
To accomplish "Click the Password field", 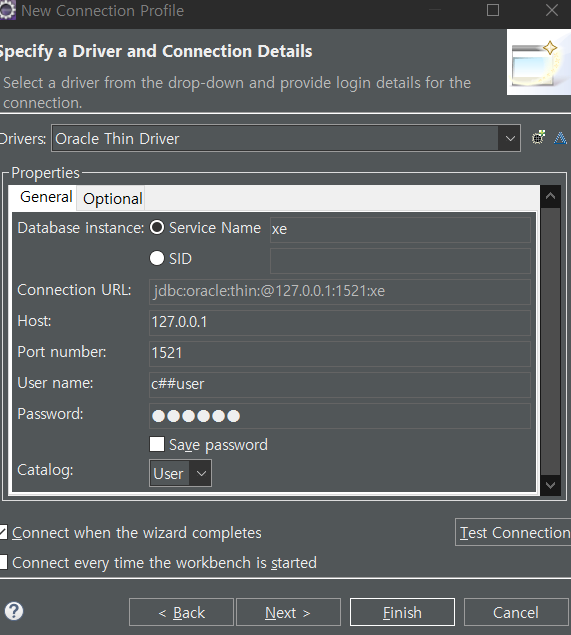I will click(340, 416).
